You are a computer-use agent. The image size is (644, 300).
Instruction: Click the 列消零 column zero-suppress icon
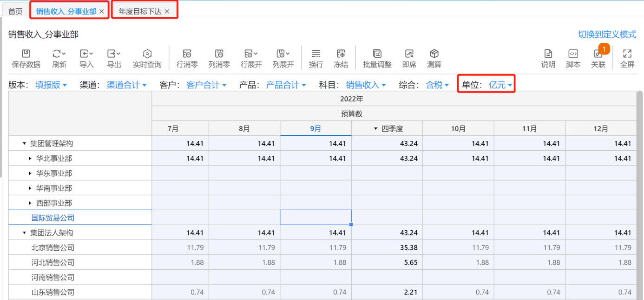[219, 54]
